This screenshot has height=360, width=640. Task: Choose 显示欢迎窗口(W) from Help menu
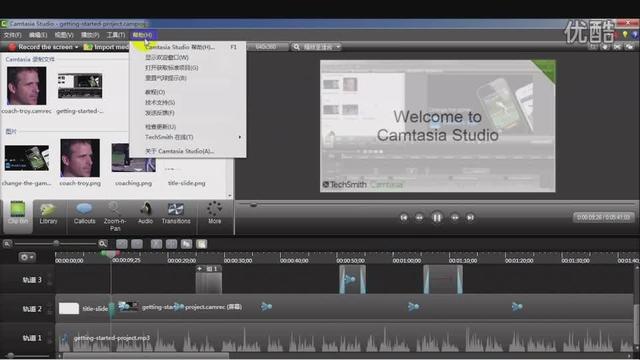tap(188, 58)
